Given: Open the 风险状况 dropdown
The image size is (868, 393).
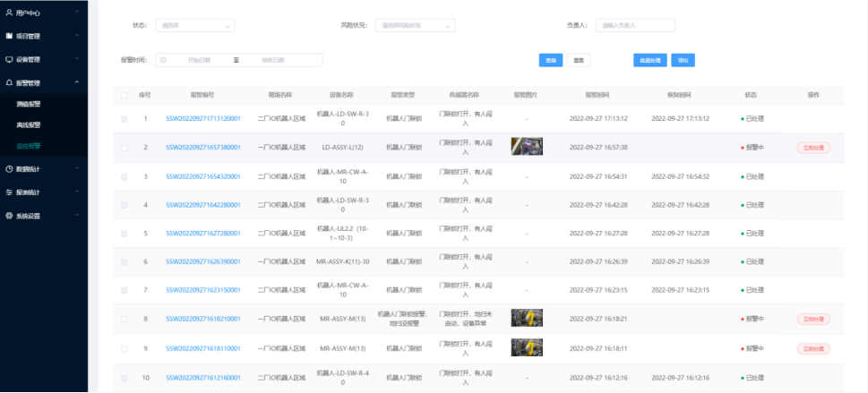Looking at the screenshot, I should tap(415, 25).
